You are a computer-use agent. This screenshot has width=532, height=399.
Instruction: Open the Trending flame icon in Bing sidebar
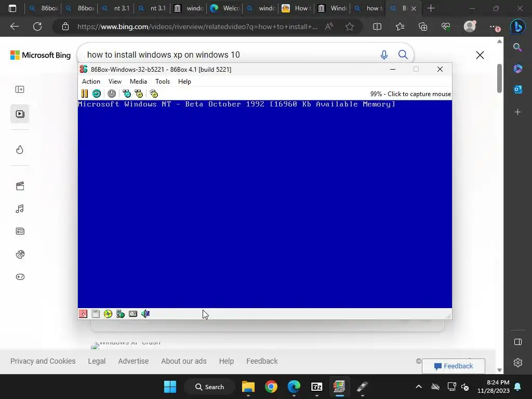point(20,150)
